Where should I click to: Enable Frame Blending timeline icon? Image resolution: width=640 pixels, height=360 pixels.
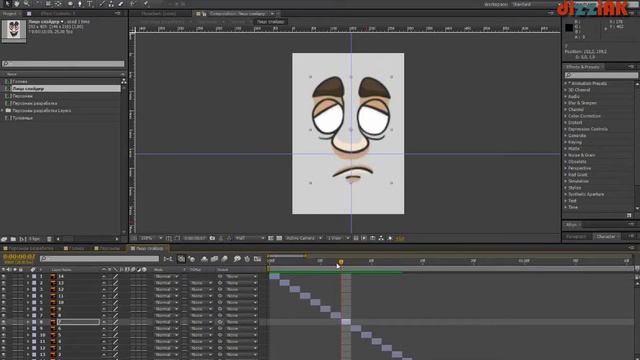click(214, 259)
